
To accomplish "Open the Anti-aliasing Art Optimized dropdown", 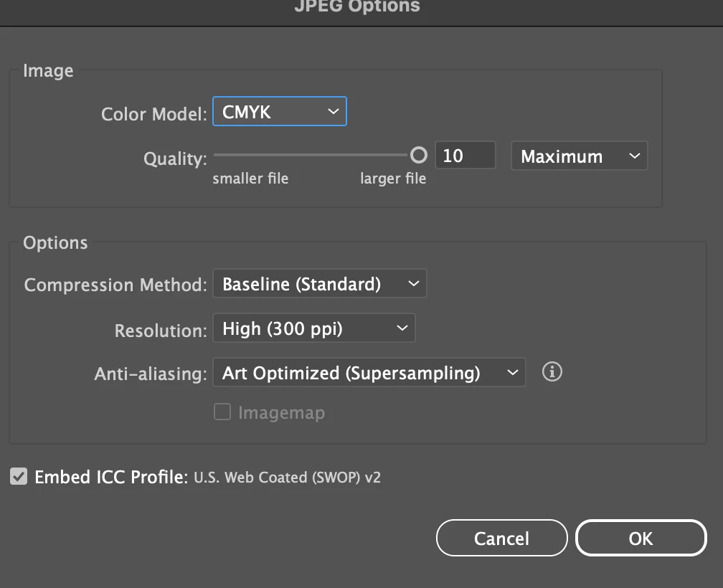I will (369, 372).
